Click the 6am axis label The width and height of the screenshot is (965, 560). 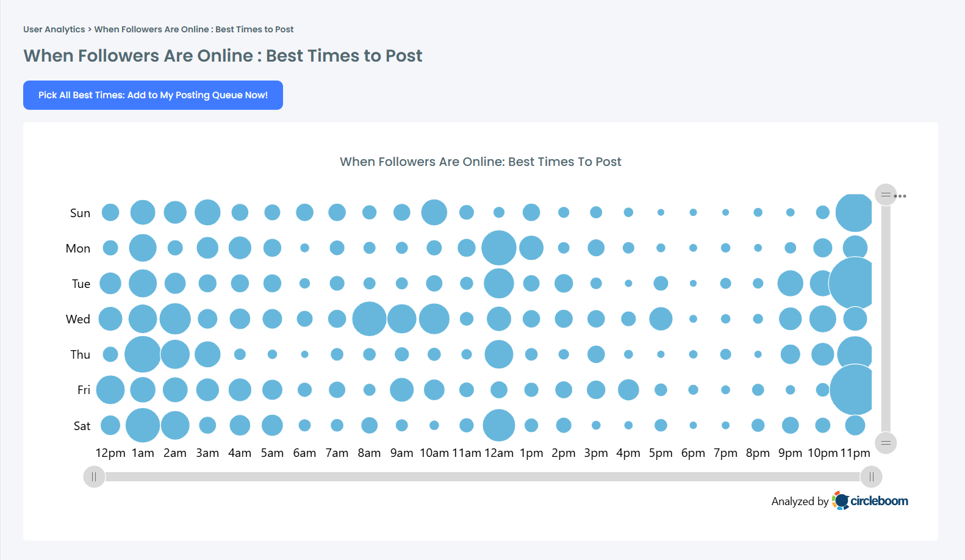pos(304,453)
